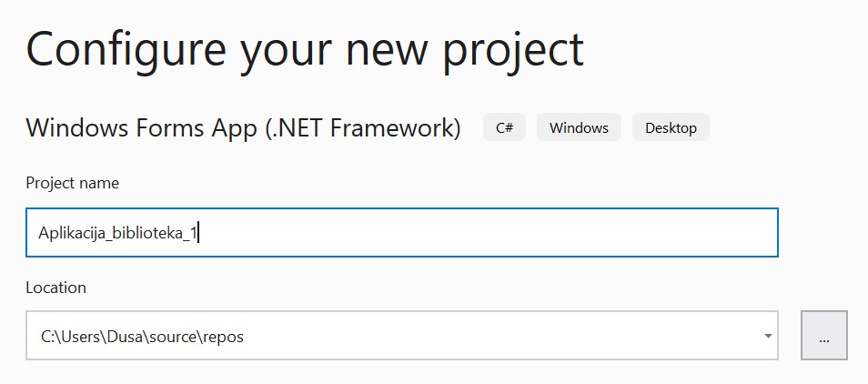Click the "Configure your new project" heading

(304, 49)
